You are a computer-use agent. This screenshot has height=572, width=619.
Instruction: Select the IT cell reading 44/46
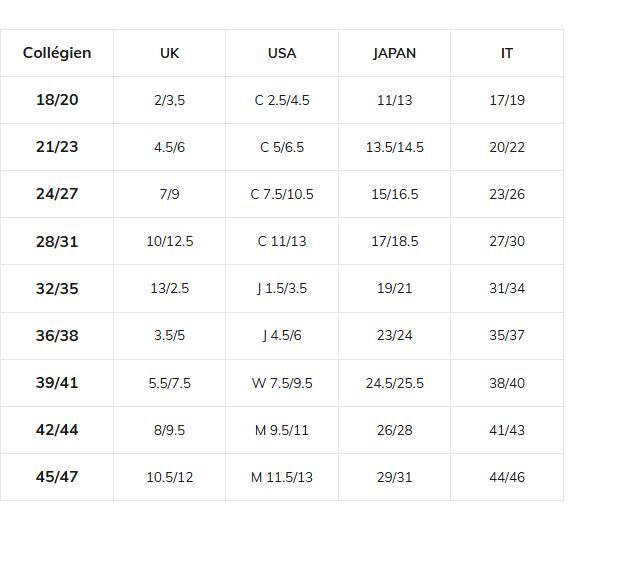click(507, 477)
